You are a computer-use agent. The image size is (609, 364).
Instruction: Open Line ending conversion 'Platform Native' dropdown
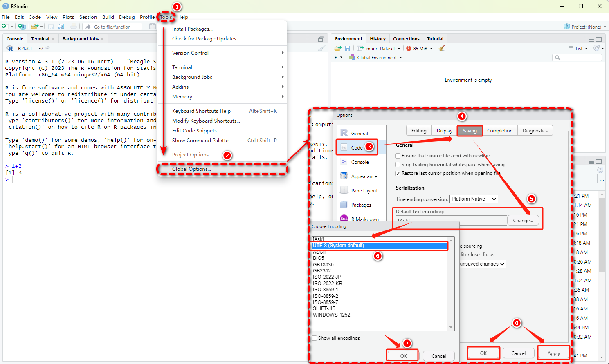pos(474,199)
